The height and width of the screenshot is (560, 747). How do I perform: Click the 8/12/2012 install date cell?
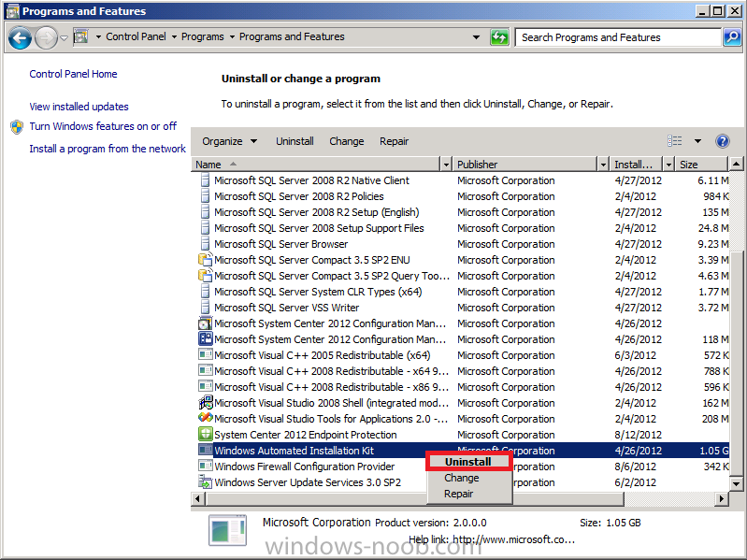click(x=638, y=435)
